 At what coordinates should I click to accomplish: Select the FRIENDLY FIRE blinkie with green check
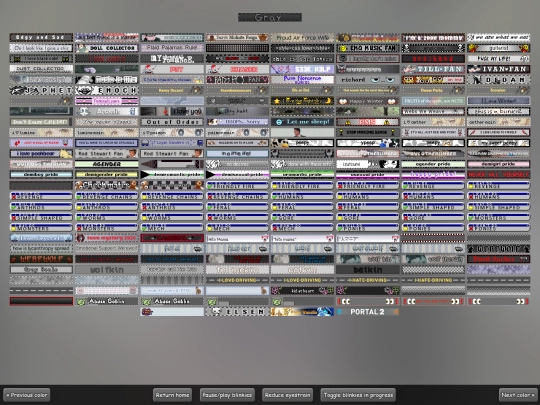coord(237,185)
